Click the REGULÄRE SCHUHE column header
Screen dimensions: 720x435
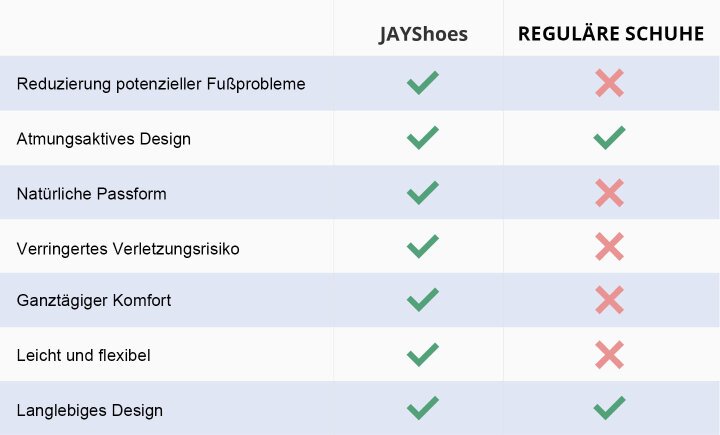[x=610, y=35]
